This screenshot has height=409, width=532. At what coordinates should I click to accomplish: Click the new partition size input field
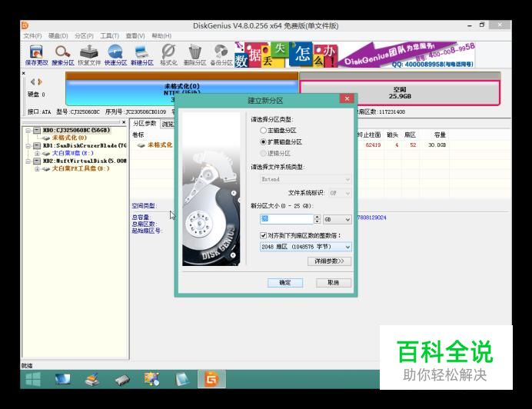(286, 219)
